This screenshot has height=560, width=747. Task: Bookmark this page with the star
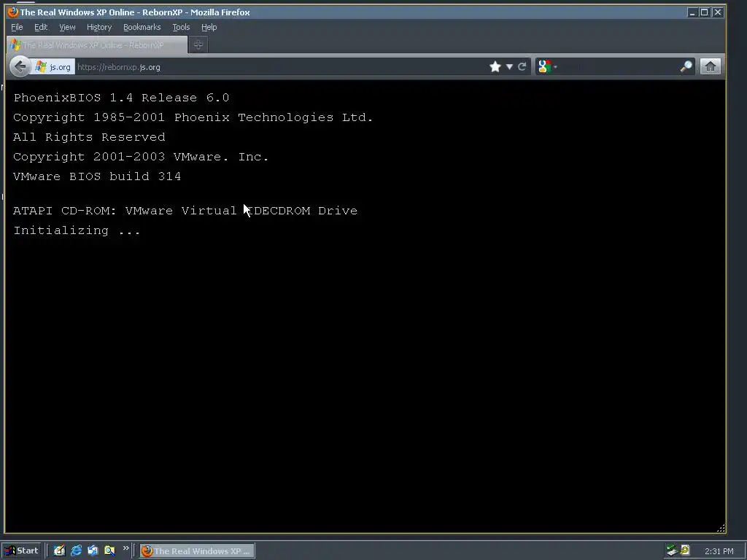[x=495, y=66]
